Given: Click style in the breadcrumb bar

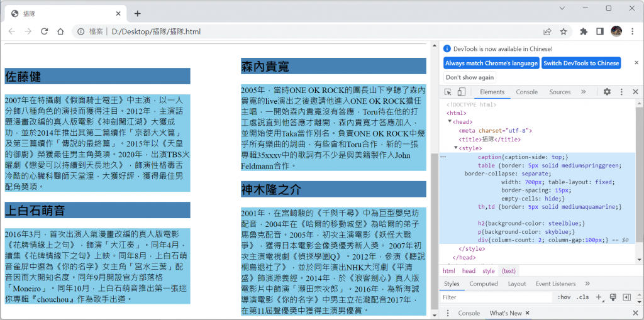Looking at the screenshot, I should coord(488,271).
